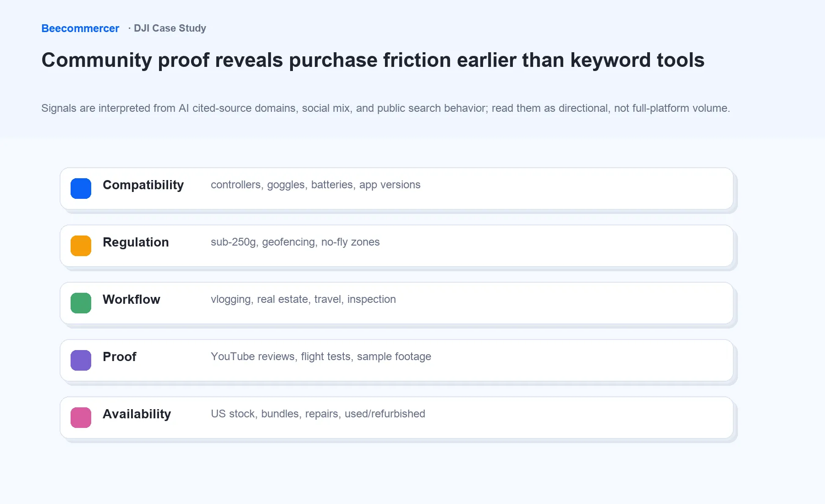The image size is (825, 504).
Task: Click the 'Community proof reveals purchase friction' title
Action: 373,60
